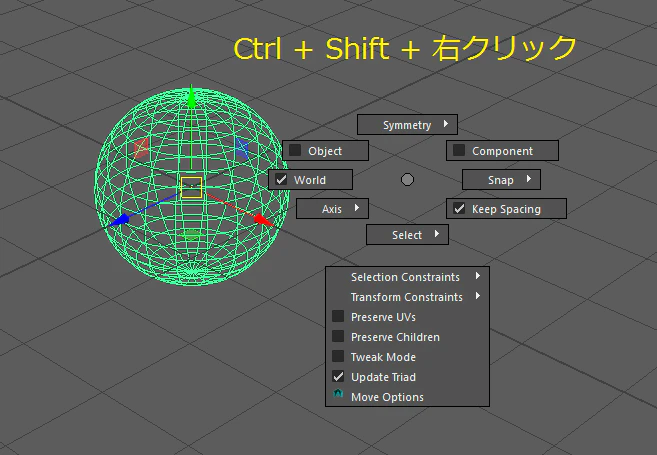
Task: Toggle the Keep Spacing checkbox
Action: [459, 208]
